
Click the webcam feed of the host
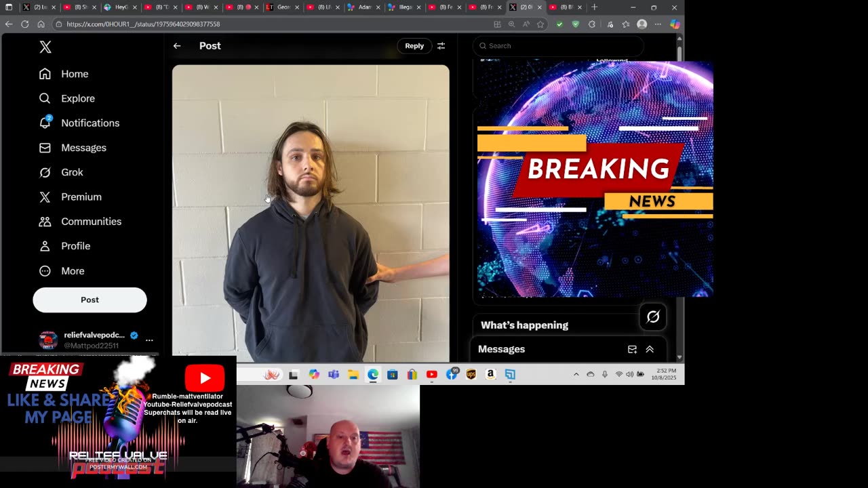click(328, 436)
